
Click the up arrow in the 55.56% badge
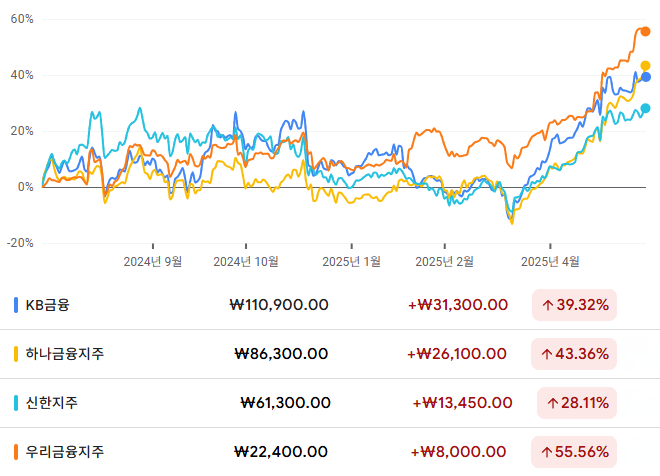pos(547,451)
